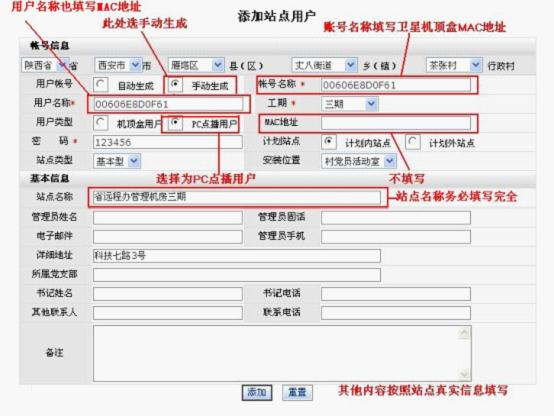Click into the empty MAC地址 field
554x416 pixels.
pyautogui.click(x=396, y=123)
